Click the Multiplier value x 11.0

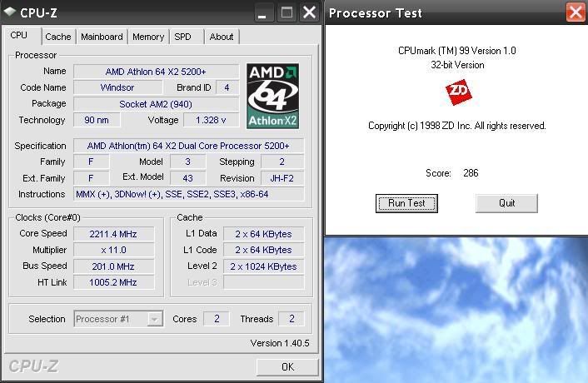[x=113, y=250]
